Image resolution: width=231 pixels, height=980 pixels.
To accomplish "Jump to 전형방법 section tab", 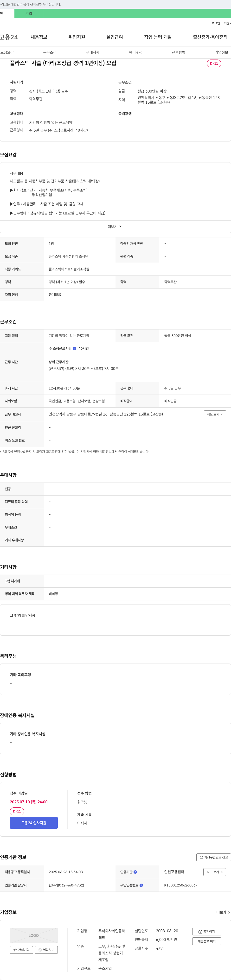I will [x=179, y=53].
